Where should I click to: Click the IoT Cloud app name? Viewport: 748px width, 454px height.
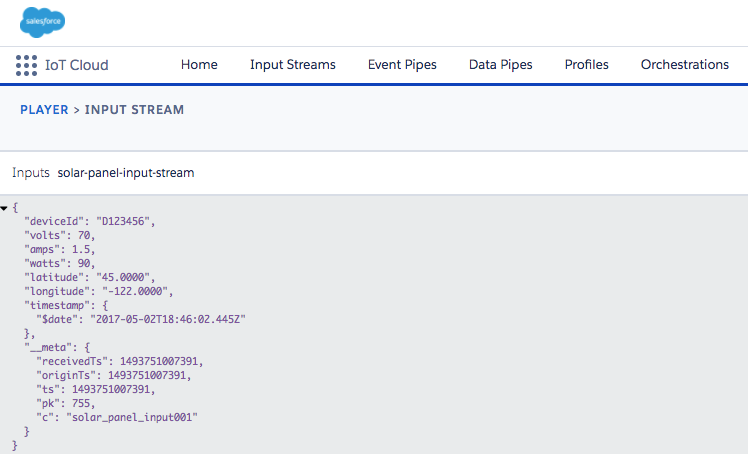[x=76, y=65]
